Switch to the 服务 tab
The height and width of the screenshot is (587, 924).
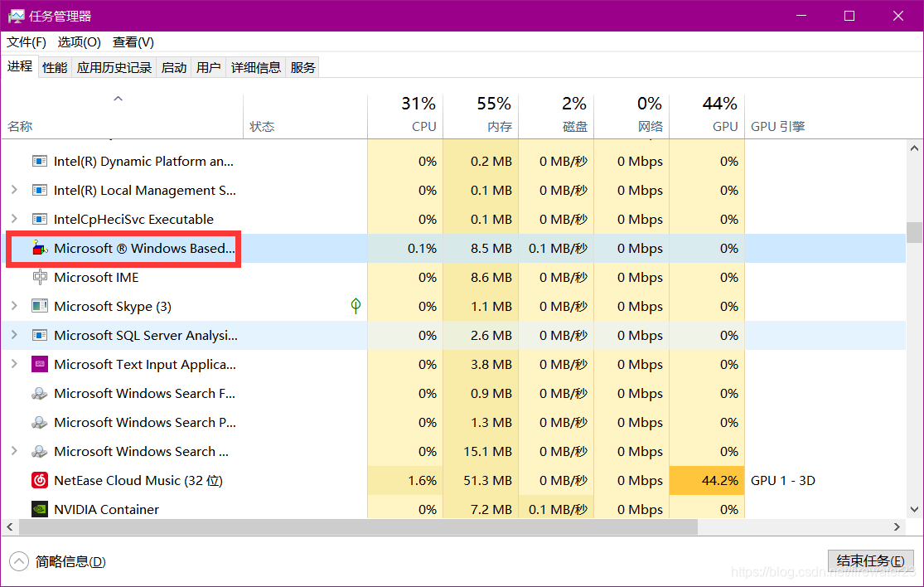point(303,68)
